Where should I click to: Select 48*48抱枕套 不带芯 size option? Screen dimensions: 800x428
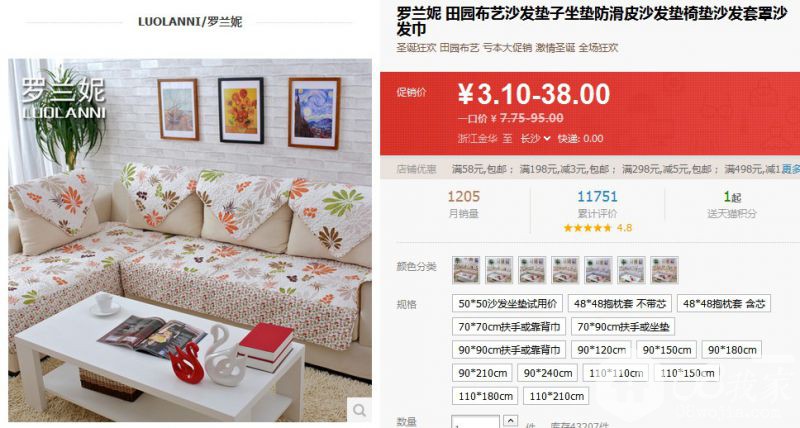coord(619,304)
